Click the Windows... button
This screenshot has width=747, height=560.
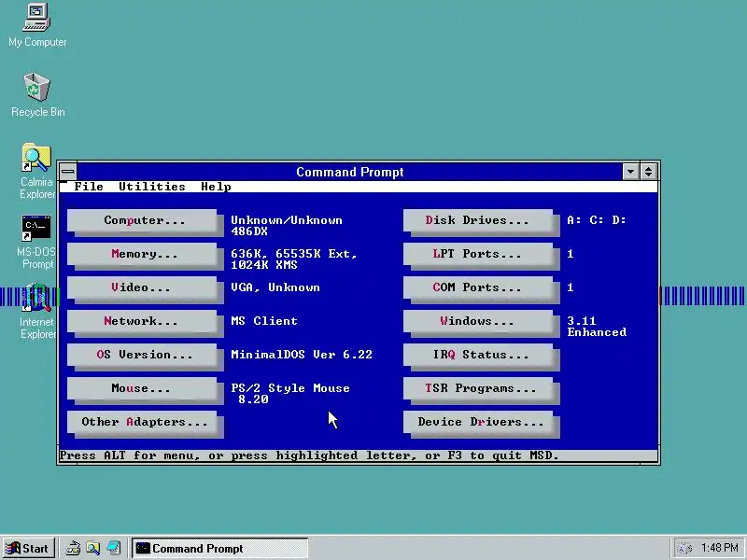pos(478,321)
